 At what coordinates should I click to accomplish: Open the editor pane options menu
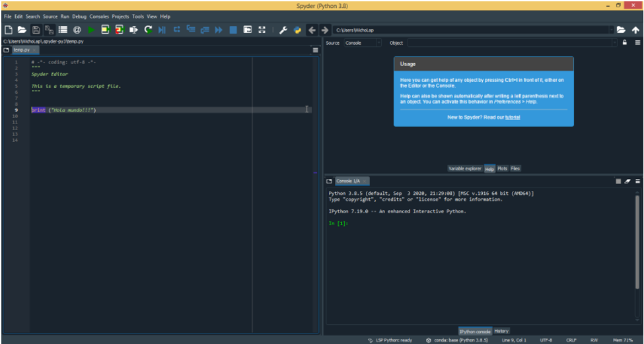click(x=316, y=50)
